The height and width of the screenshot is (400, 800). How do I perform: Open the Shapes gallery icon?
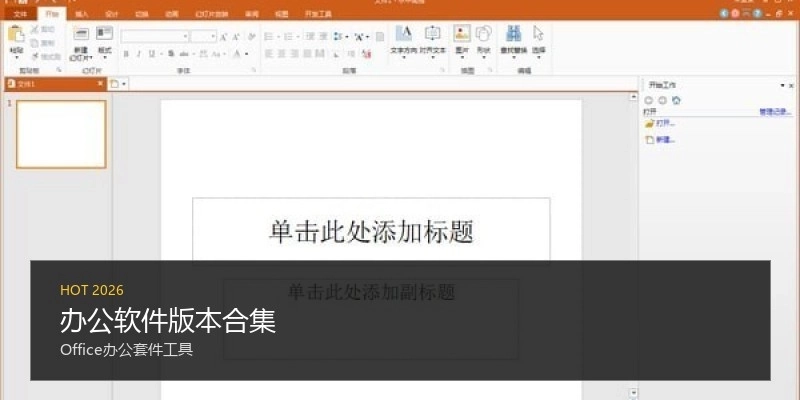[484, 34]
